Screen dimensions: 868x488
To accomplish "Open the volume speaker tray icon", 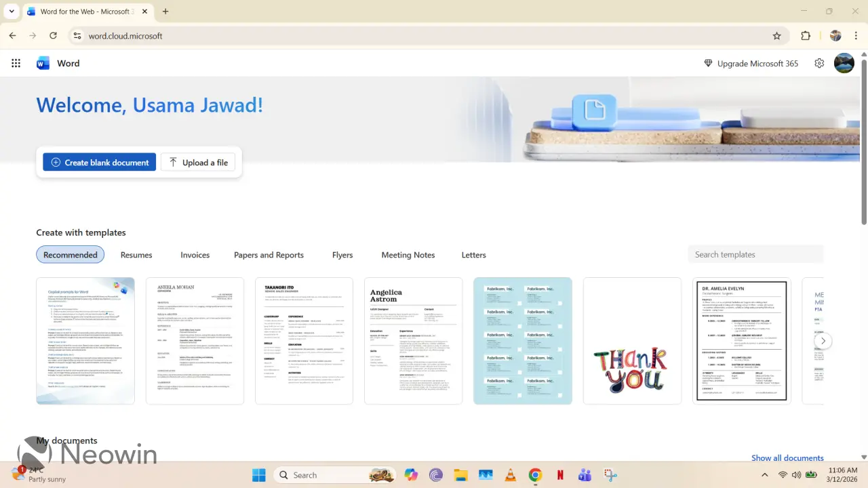I will [x=797, y=475].
